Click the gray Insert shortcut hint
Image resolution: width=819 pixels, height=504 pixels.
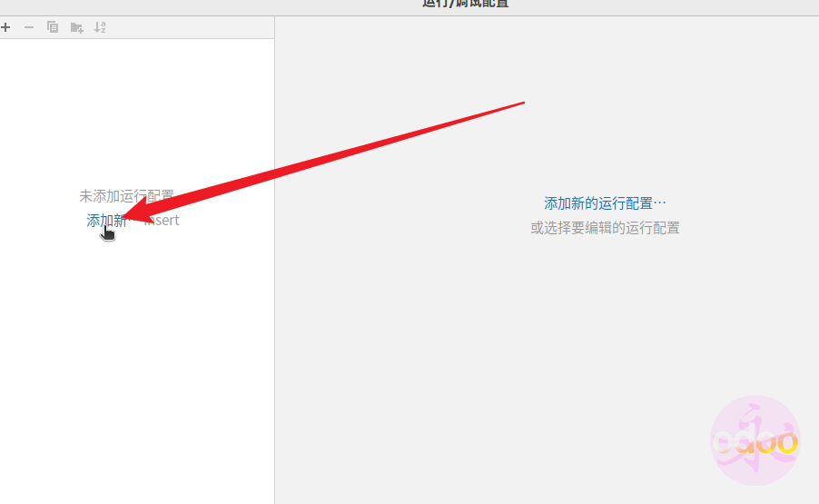(x=165, y=221)
